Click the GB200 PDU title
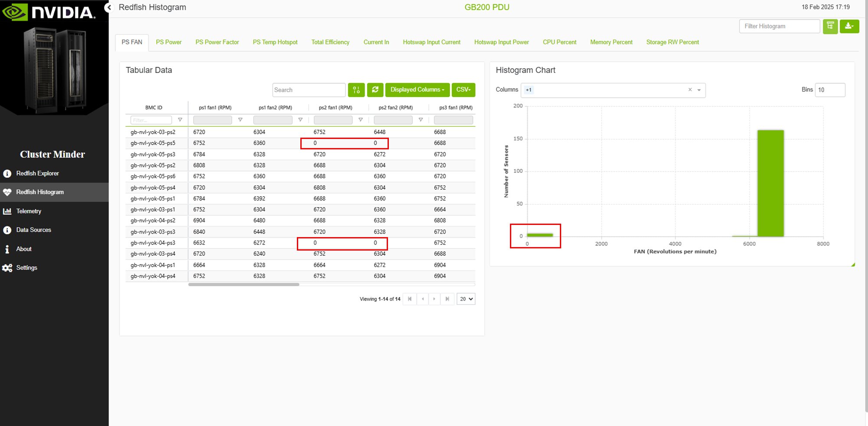 [x=487, y=7]
